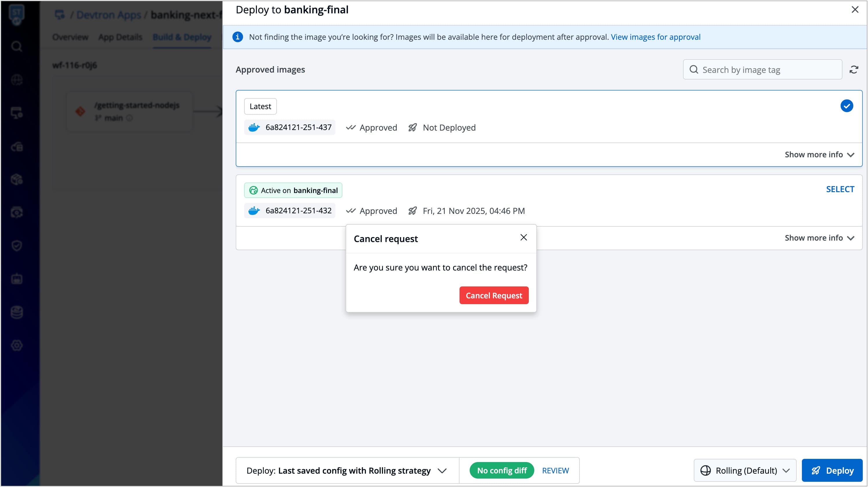Viewport: 868px width, 487px height.
Task: Click the security shield icon in sidebar
Action: coord(17,246)
